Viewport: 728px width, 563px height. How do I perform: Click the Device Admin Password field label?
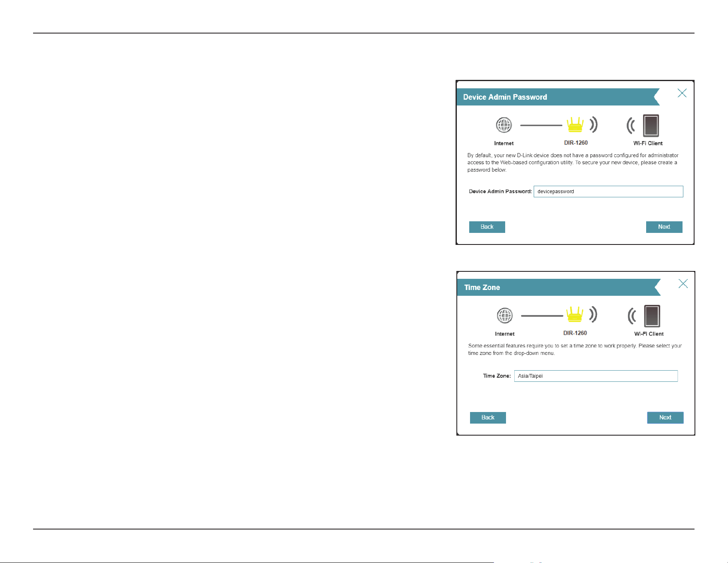click(500, 192)
